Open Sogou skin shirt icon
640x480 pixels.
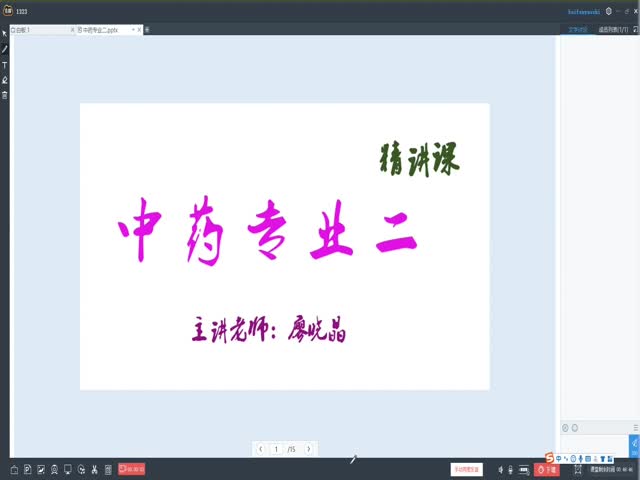(602, 459)
